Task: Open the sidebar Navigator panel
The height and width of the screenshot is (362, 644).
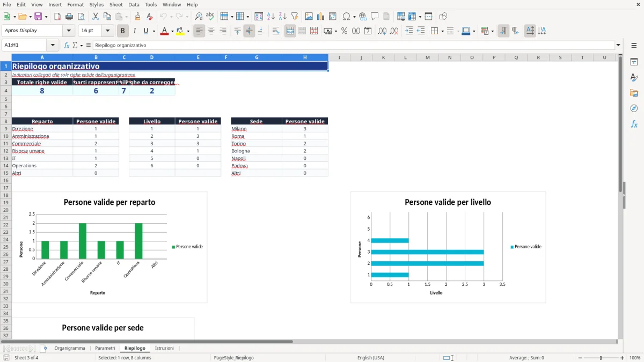Action: (x=634, y=108)
